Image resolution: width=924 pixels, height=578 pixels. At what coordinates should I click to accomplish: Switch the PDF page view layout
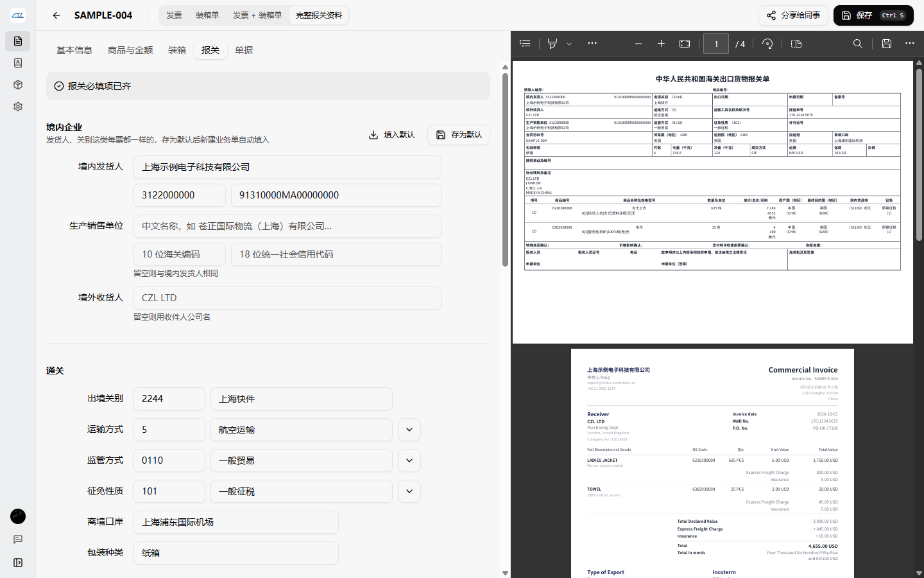796,44
